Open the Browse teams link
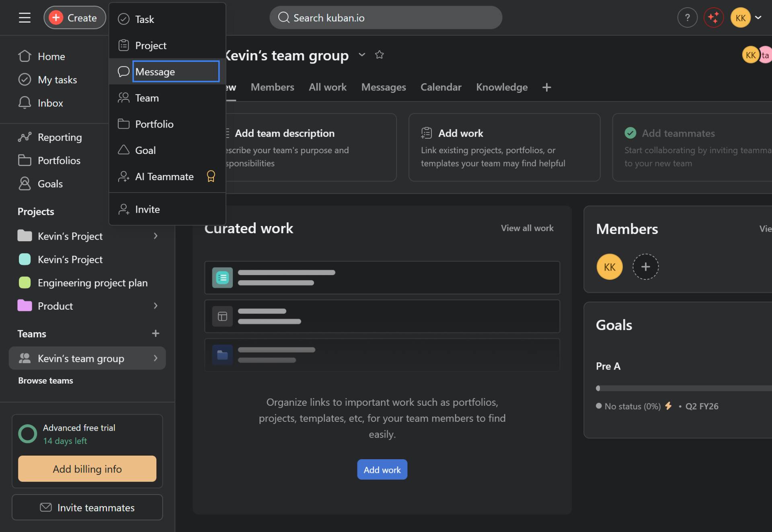 45,380
